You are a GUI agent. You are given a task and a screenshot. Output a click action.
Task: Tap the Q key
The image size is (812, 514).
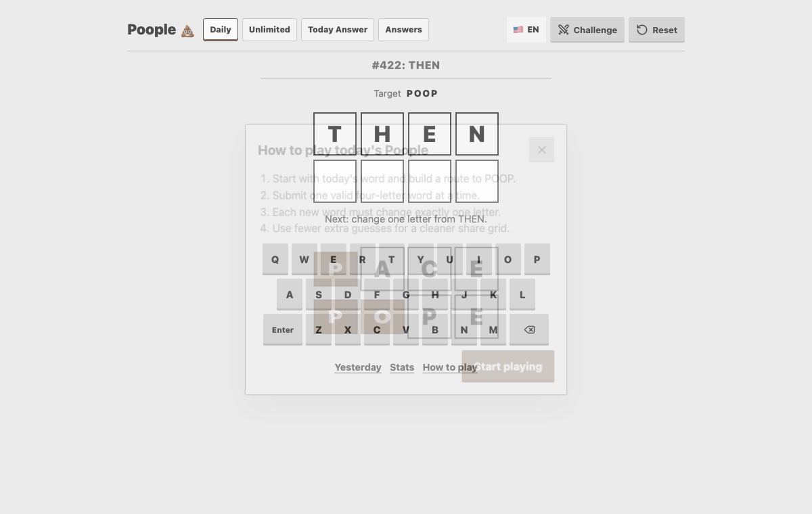[x=275, y=259]
